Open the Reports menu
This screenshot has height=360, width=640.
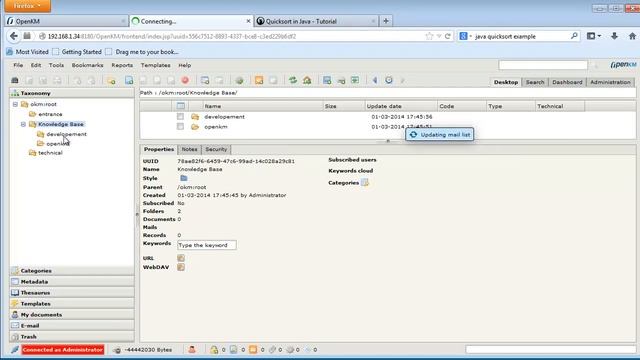tap(122, 65)
